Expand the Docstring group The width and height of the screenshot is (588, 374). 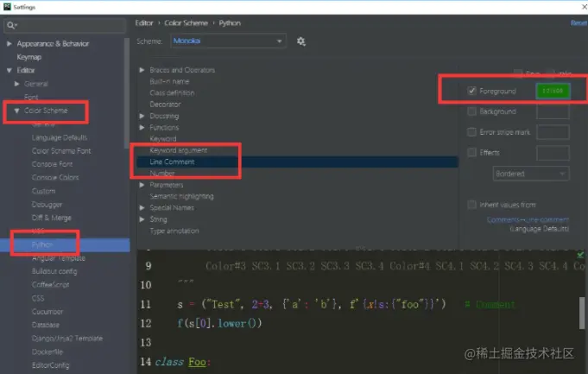point(142,116)
